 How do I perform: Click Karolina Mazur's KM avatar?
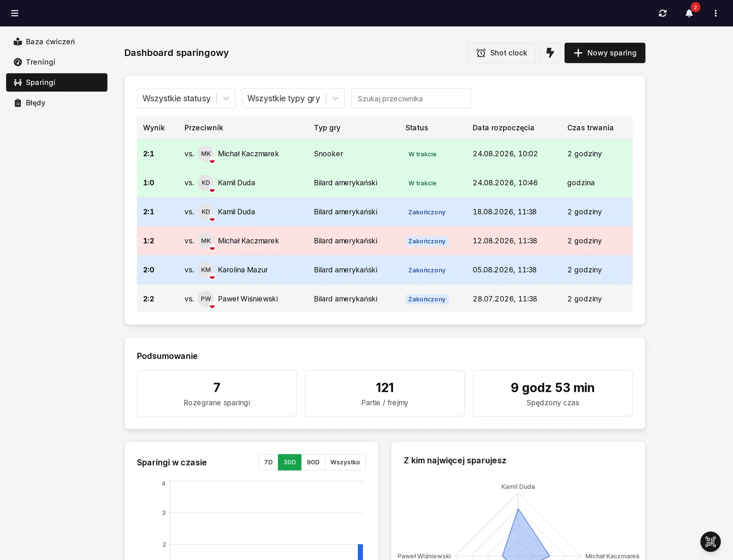click(x=206, y=270)
